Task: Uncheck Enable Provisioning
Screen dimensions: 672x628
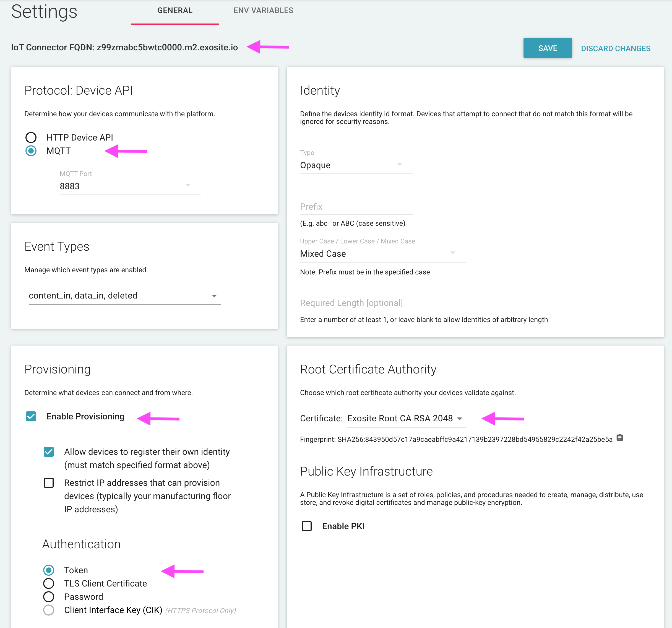Action: tap(31, 416)
